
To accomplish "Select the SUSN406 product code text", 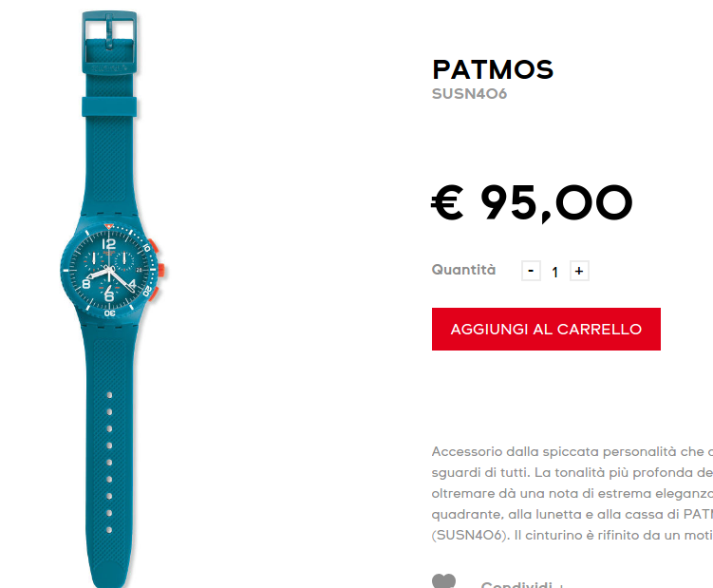I will pos(469,94).
